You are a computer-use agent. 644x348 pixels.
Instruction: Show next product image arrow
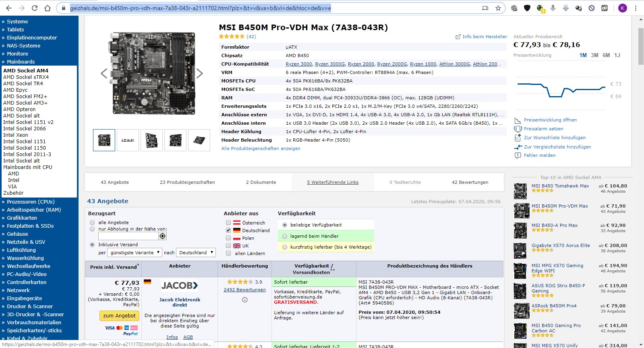pos(199,73)
